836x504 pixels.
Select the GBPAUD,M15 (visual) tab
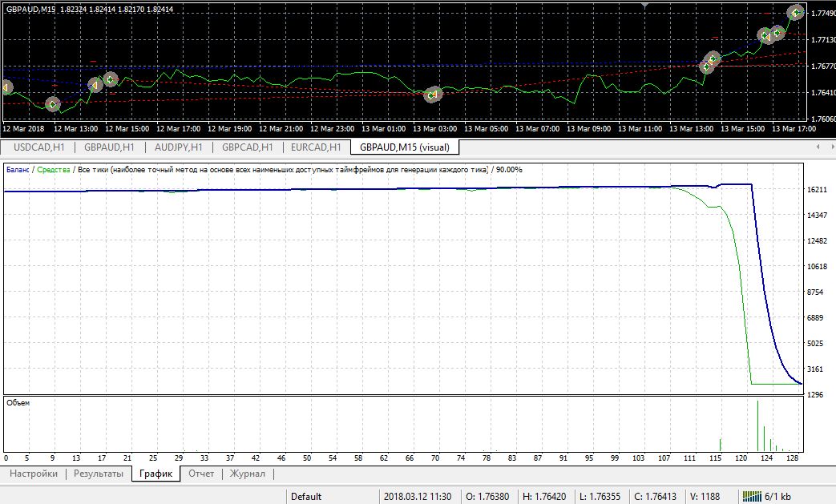[405, 147]
